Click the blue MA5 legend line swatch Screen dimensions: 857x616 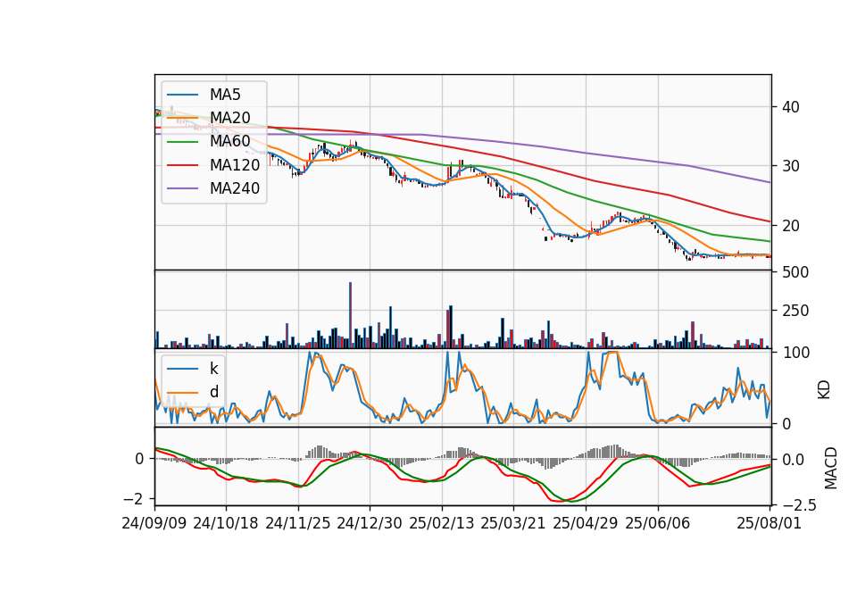(182, 95)
